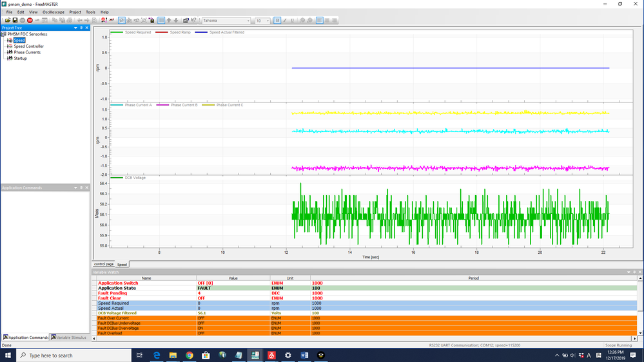Toggle Bold formatting

(277, 20)
